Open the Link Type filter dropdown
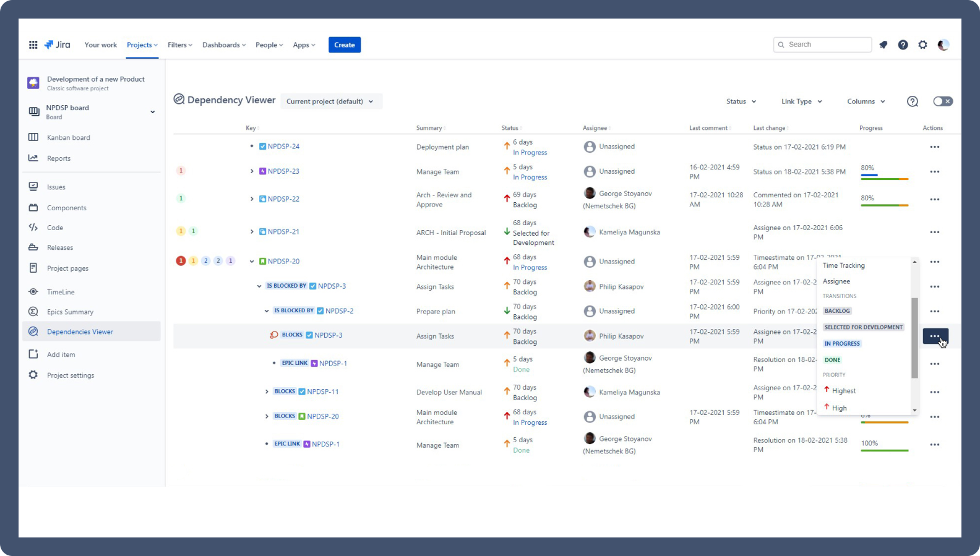The height and width of the screenshot is (556, 980). click(802, 101)
